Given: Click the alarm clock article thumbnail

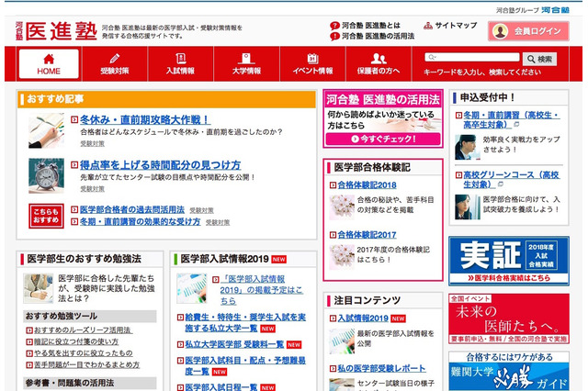Looking at the screenshot, I should (x=46, y=175).
